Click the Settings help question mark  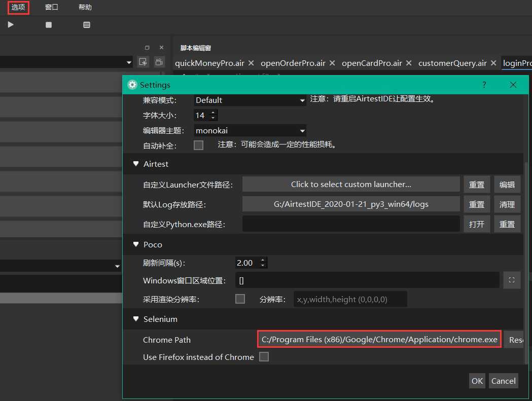(484, 85)
